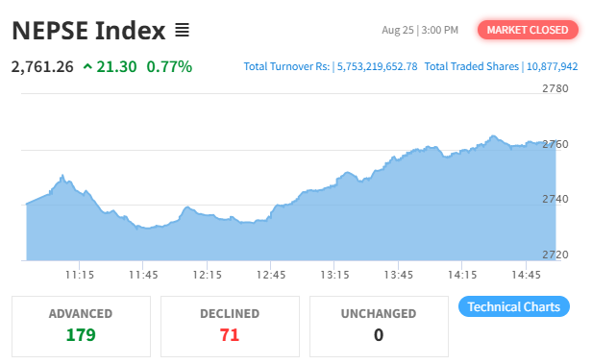Click the chart peak near 14:30
The image size is (592, 364).
tap(493, 135)
